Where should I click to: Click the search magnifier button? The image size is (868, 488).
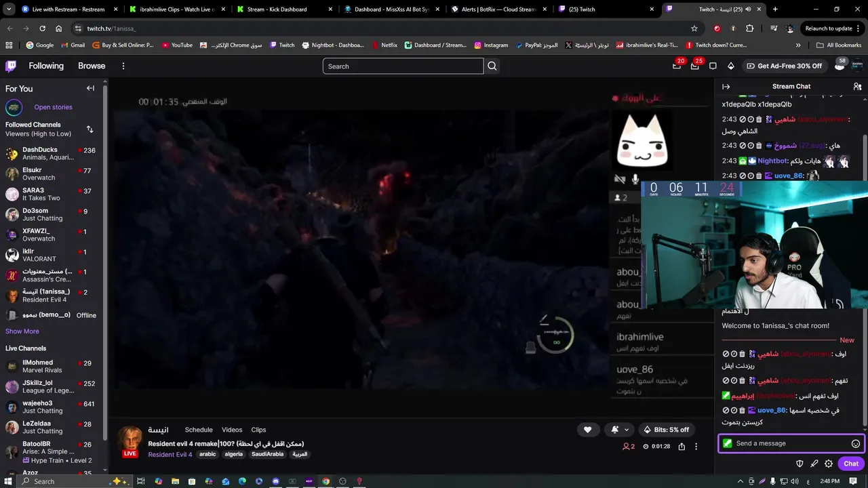[492, 66]
